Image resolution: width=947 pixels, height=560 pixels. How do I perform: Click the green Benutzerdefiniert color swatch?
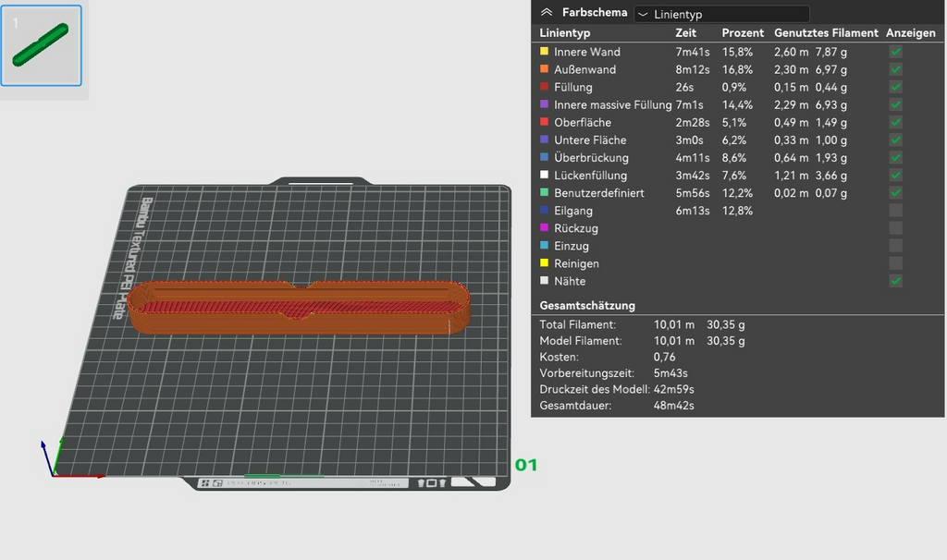(544, 192)
